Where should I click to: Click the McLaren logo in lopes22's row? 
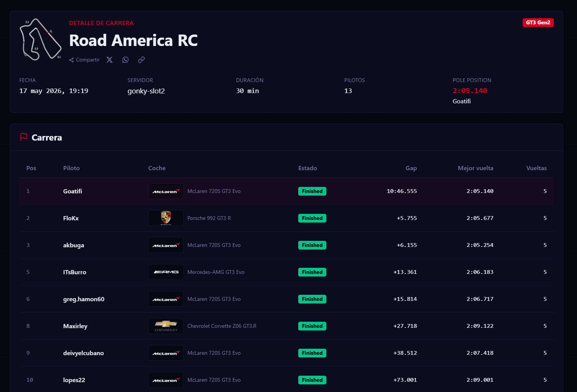[166, 380]
